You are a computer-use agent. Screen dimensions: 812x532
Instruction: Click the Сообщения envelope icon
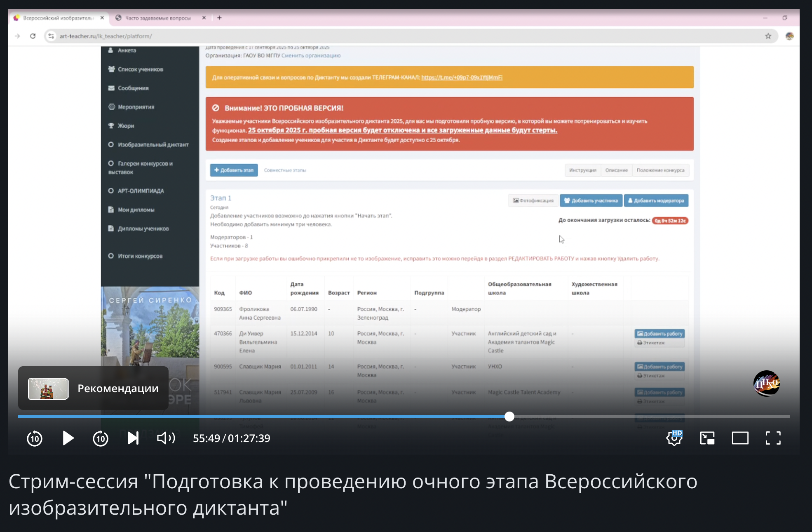pos(111,88)
